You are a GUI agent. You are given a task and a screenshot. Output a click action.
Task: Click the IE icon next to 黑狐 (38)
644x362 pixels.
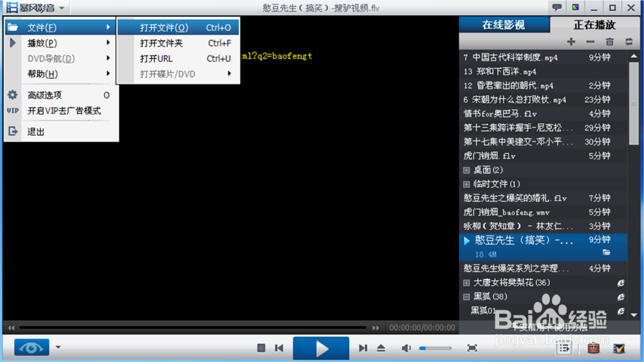point(621,297)
